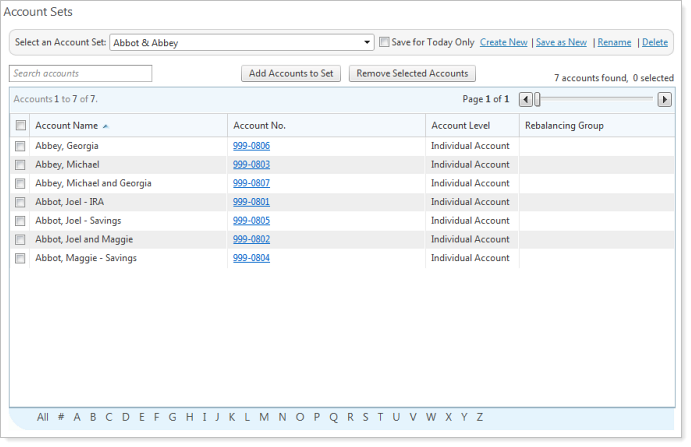Filter accounts by letter A
The image size is (691, 447).
[x=77, y=417]
